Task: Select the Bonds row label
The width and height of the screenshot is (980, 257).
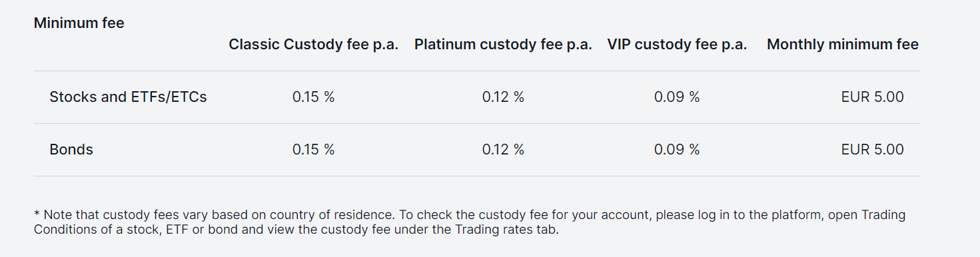Action: (x=71, y=150)
